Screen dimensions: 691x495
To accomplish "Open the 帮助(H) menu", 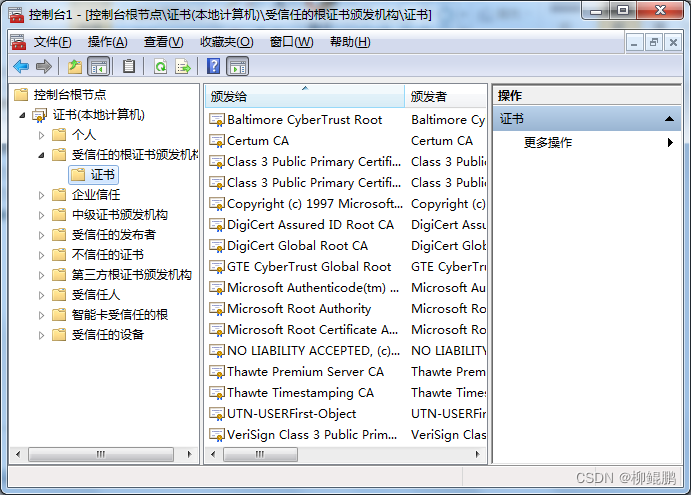I will (x=350, y=42).
